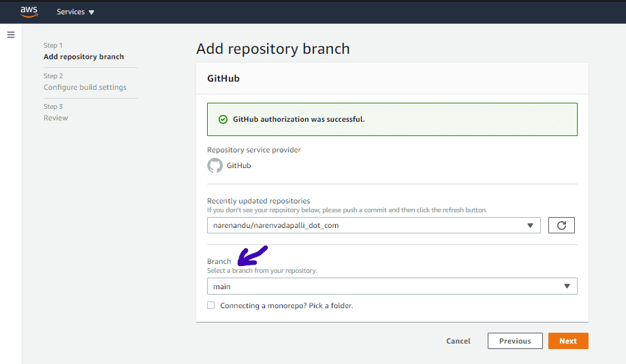Click the 'Connecting a monorepo? Pick a folder.' label
This screenshot has height=364, width=626.
[287, 305]
